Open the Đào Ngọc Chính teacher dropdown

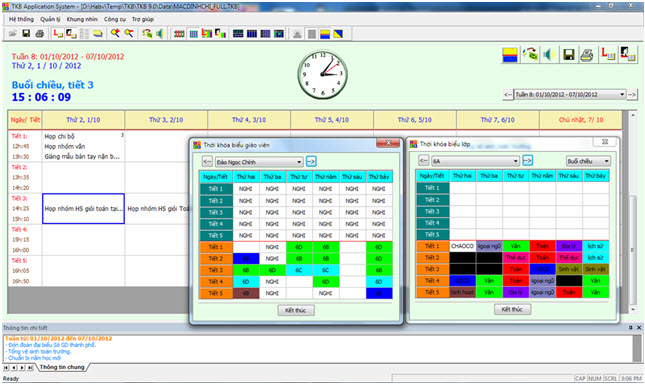coord(299,162)
